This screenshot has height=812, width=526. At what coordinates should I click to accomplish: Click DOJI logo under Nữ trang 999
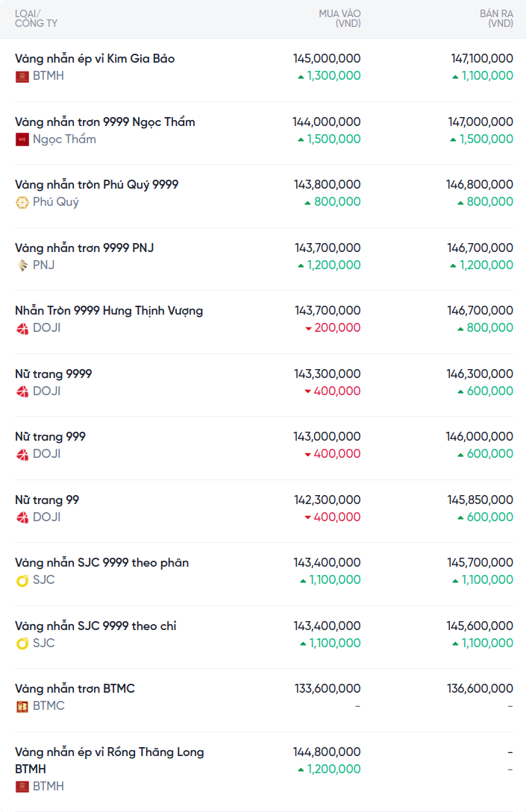pyautogui.click(x=22, y=454)
